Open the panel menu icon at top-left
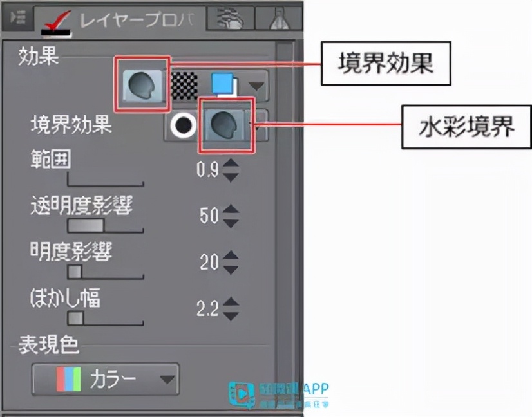 (17, 17)
